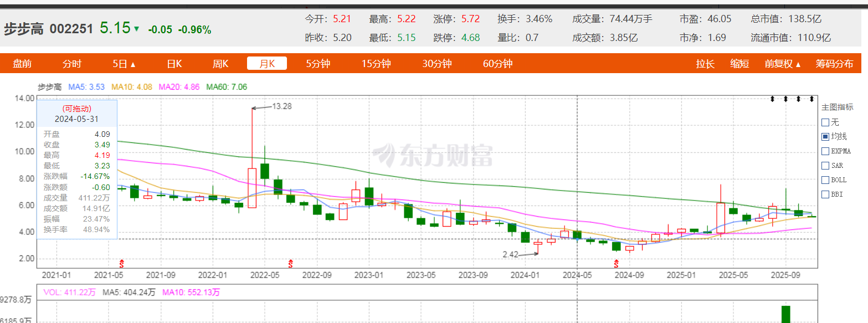Click the 跌停 4.68 value
Screen dimensions: 868x323
[470, 38]
